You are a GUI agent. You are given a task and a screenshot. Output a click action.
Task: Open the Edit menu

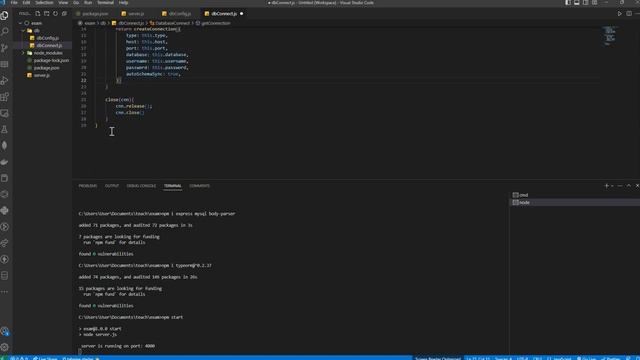tap(26, 2)
